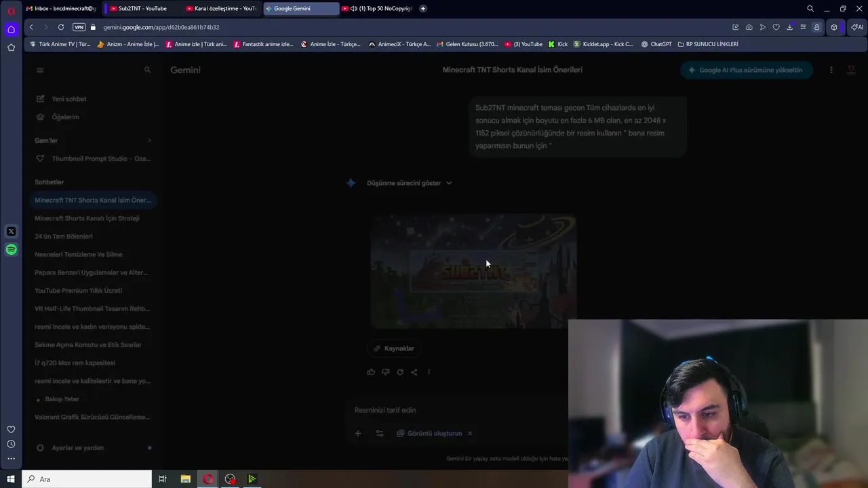Open Task View on Windows taskbar
This screenshot has width=868, height=488.
coord(163,479)
